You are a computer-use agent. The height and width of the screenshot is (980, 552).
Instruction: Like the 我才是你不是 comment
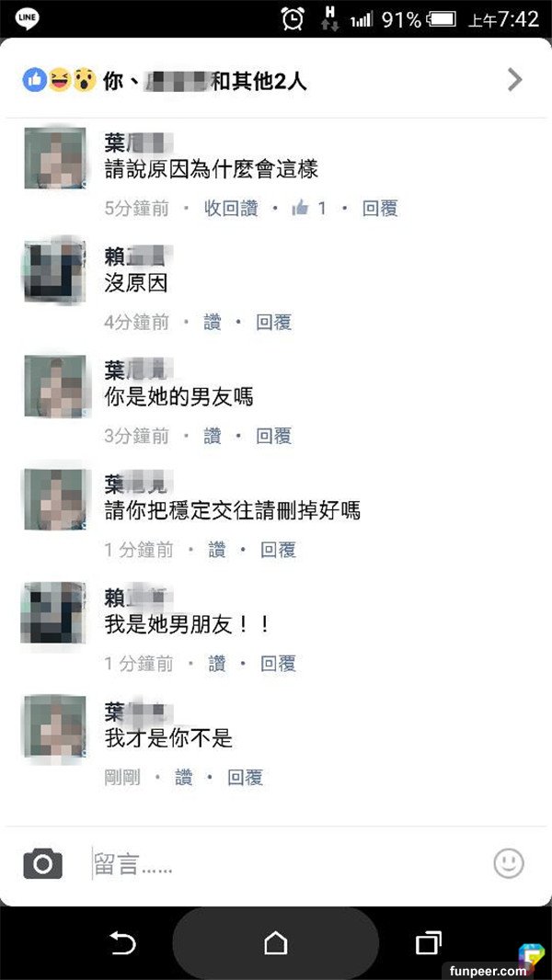coord(184,778)
